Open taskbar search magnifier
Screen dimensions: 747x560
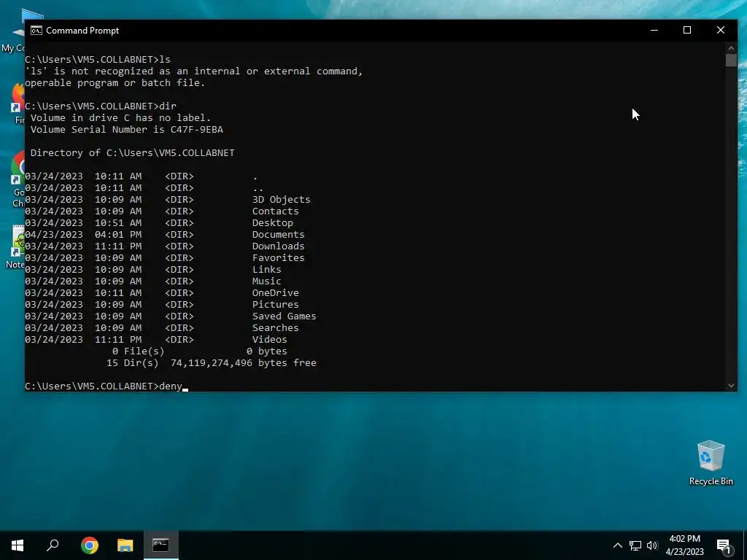pos(53,545)
